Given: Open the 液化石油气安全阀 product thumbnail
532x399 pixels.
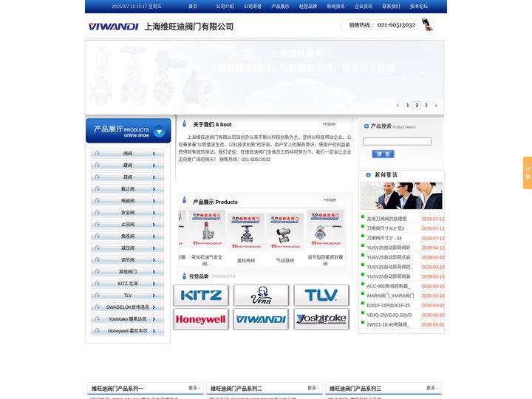Looking at the screenshot, I should coord(207,229).
